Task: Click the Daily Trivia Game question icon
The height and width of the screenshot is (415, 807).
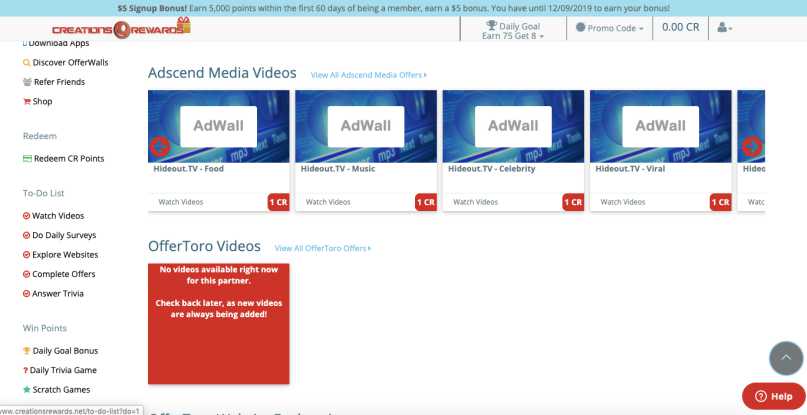Action: pyautogui.click(x=25, y=370)
